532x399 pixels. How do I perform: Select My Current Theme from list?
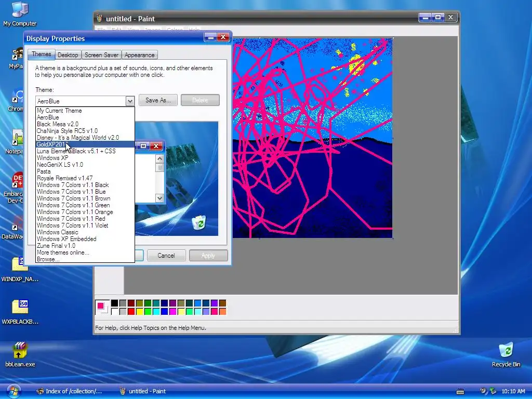pyautogui.click(x=85, y=111)
